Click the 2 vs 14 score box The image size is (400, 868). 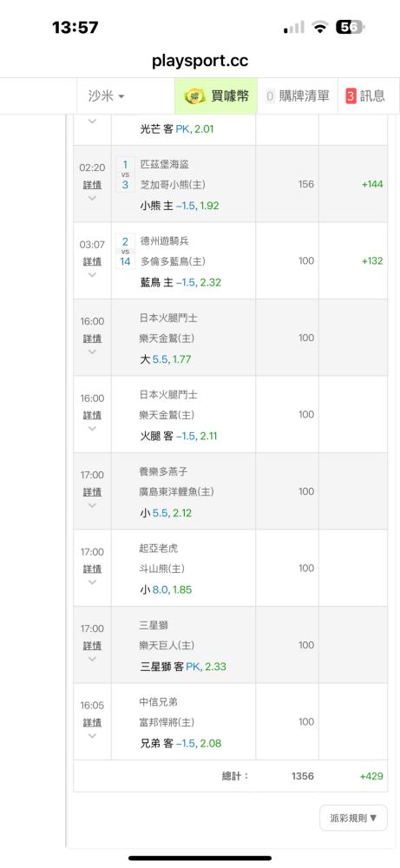tap(125, 252)
